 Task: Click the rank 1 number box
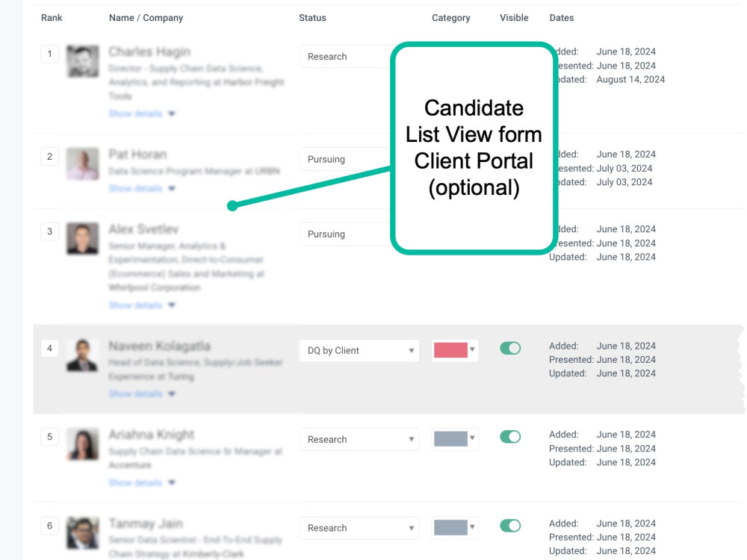[x=49, y=54]
